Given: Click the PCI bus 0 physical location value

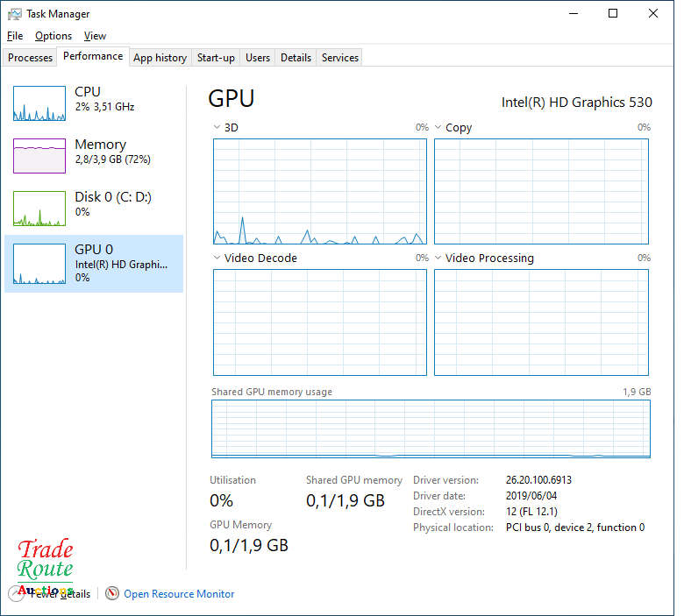Looking at the screenshot, I should (575, 527).
